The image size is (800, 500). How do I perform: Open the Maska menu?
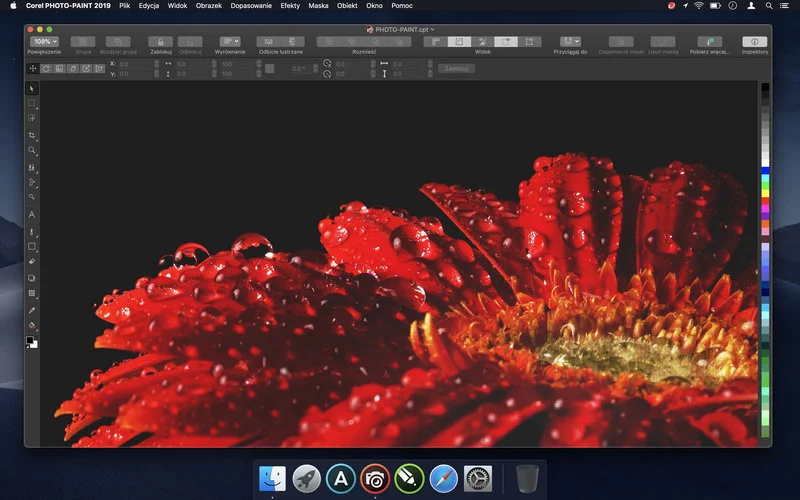[318, 6]
